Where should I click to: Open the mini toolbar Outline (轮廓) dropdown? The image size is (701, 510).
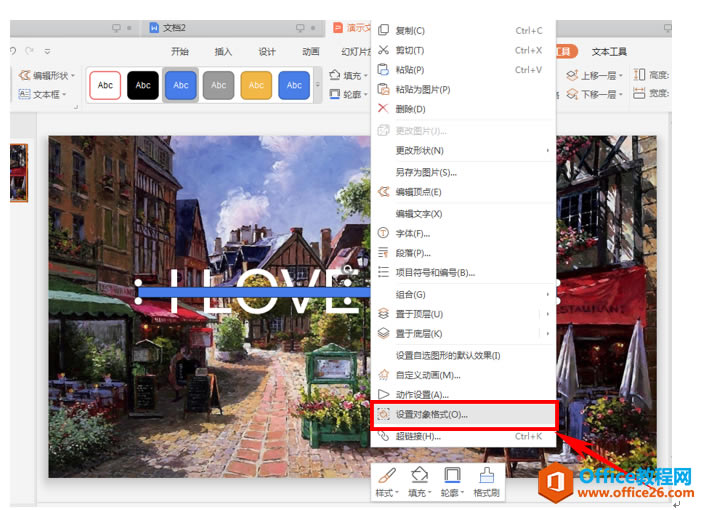(462, 493)
